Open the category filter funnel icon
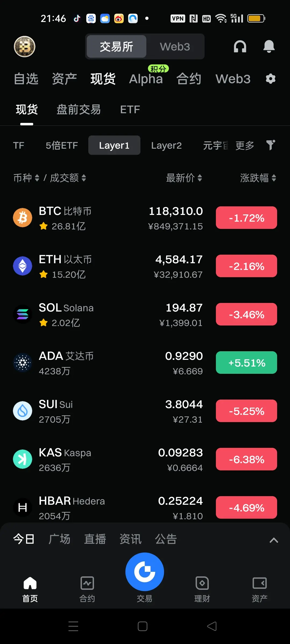Image resolution: width=290 pixels, height=644 pixels. tap(271, 145)
